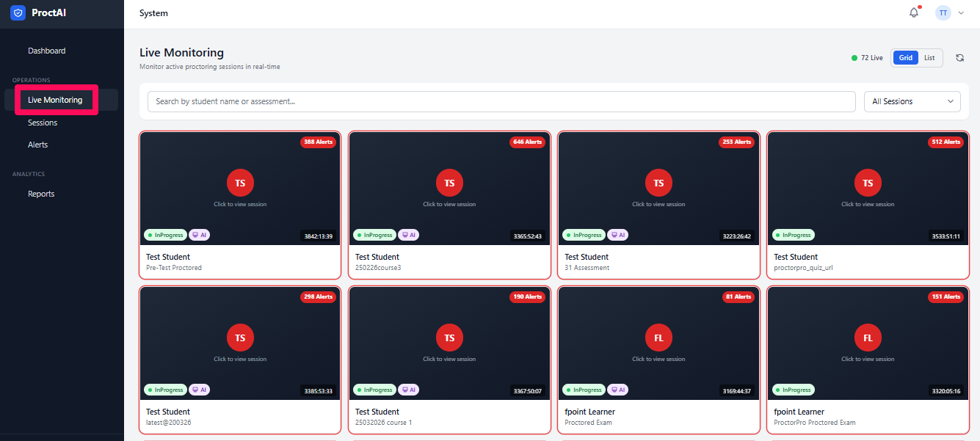The width and height of the screenshot is (980, 441).
Task: Switch to List view
Action: (x=929, y=58)
